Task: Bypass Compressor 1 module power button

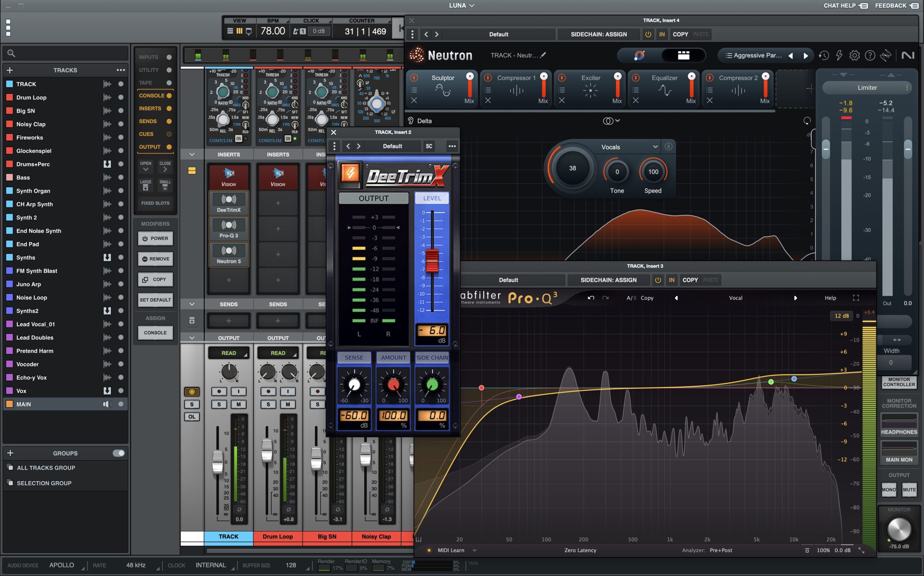Action: (488, 78)
